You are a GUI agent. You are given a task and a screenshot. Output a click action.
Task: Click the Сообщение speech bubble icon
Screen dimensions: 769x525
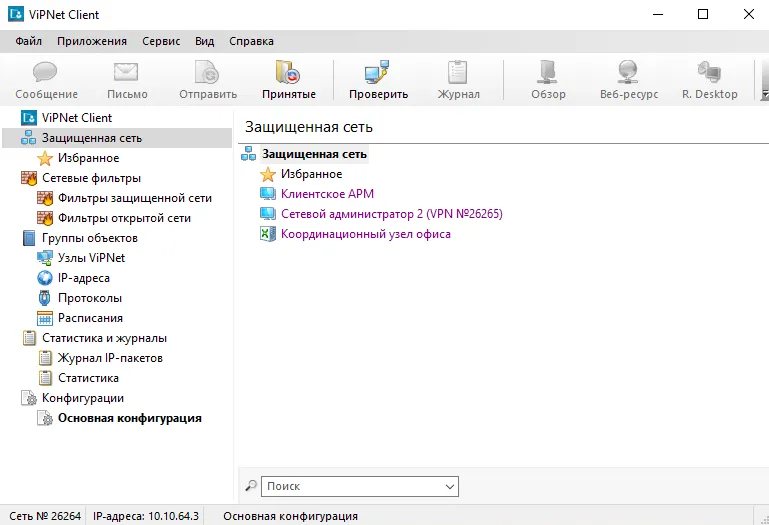click(46, 73)
